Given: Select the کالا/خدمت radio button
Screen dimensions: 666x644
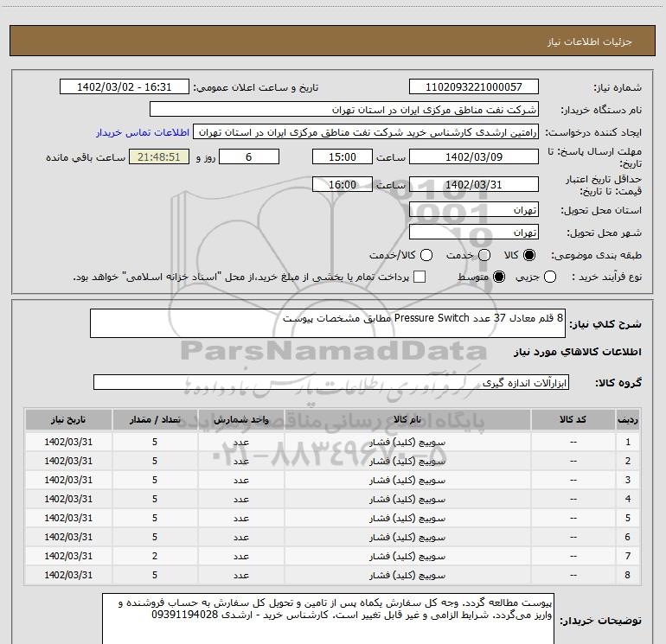Looking at the screenshot, I should click(426, 255).
